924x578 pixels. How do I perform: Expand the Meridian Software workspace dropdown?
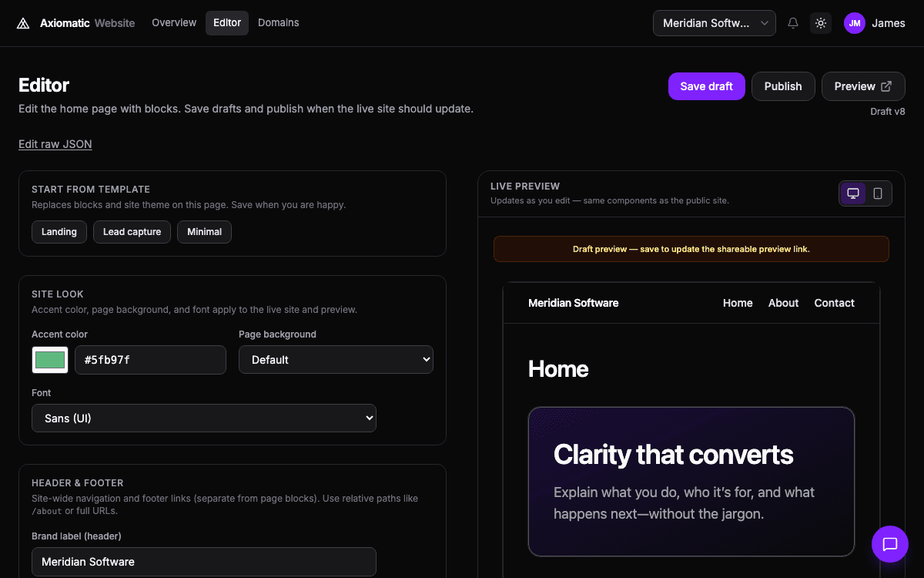[x=714, y=23]
